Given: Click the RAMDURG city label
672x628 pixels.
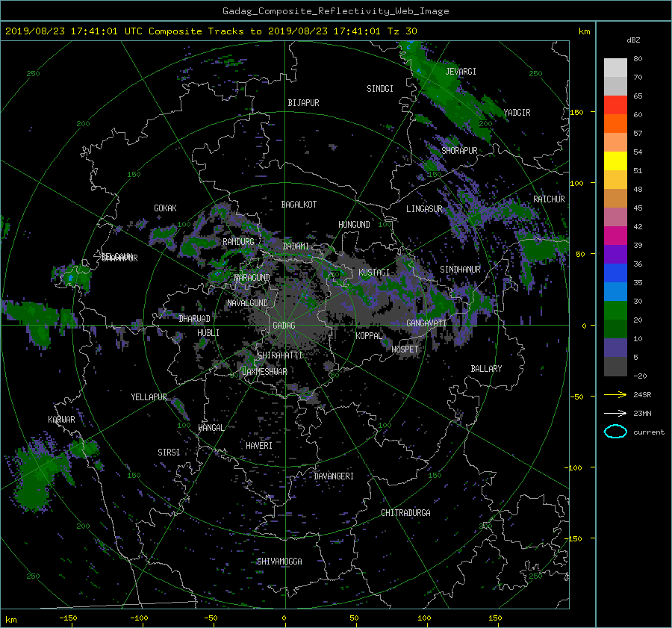Looking at the screenshot, I should point(238,242).
